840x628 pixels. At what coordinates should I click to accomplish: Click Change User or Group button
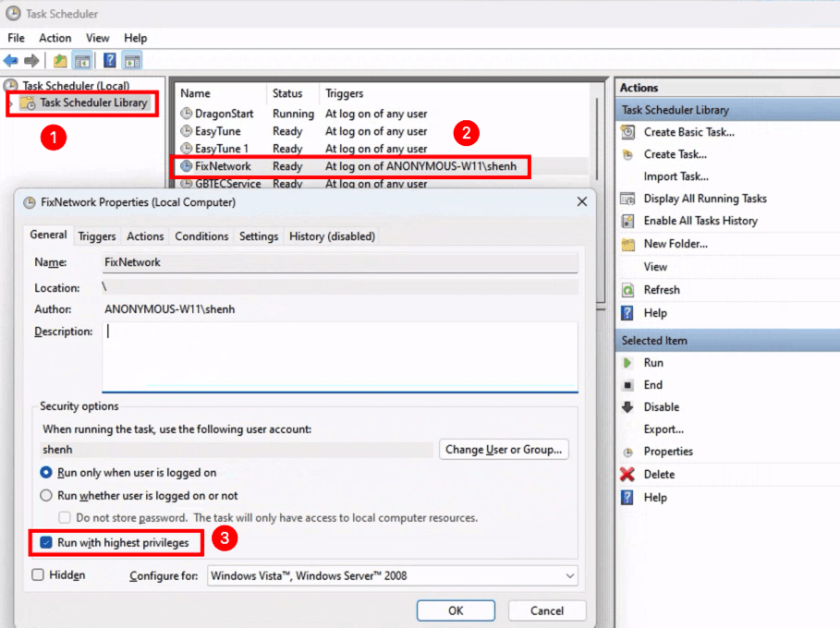(504, 450)
